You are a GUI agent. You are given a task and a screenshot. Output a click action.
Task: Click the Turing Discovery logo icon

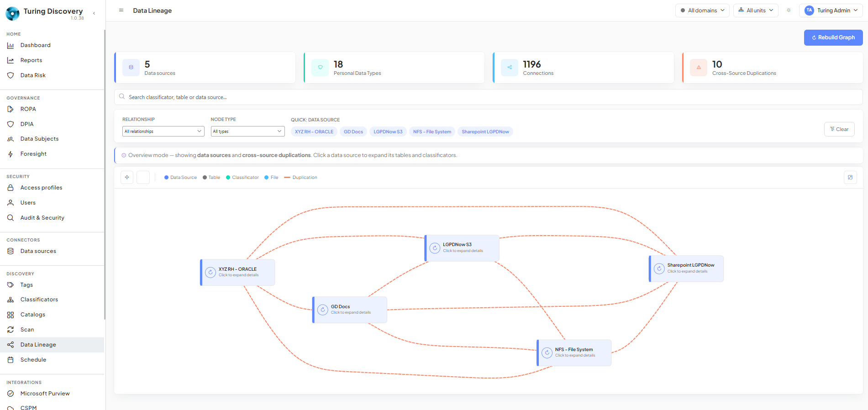click(x=12, y=13)
